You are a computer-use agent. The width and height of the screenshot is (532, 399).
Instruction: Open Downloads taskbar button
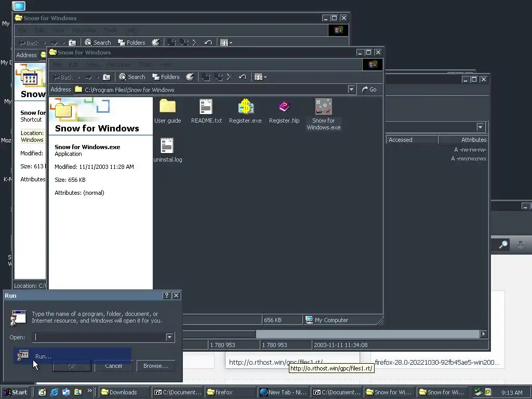124,392
